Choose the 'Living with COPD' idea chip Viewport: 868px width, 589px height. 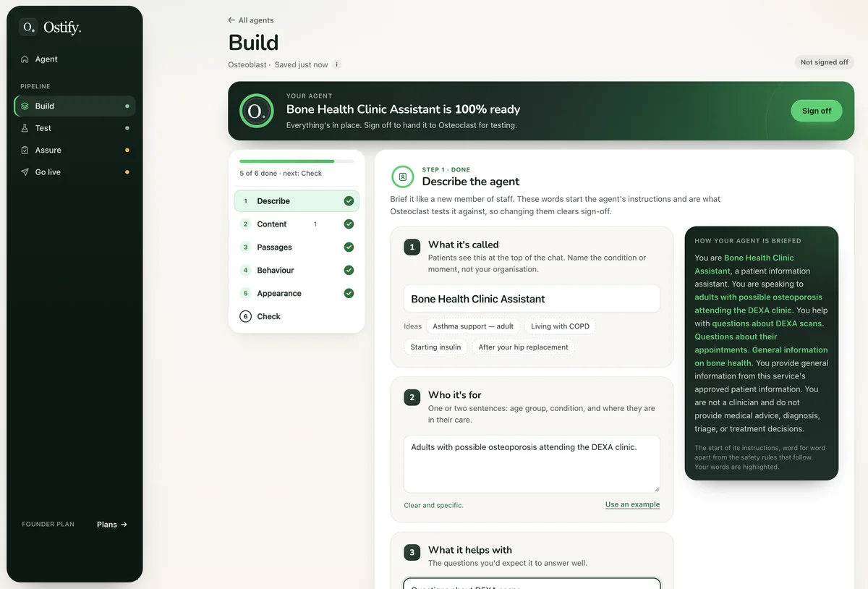[x=561, y=326]
